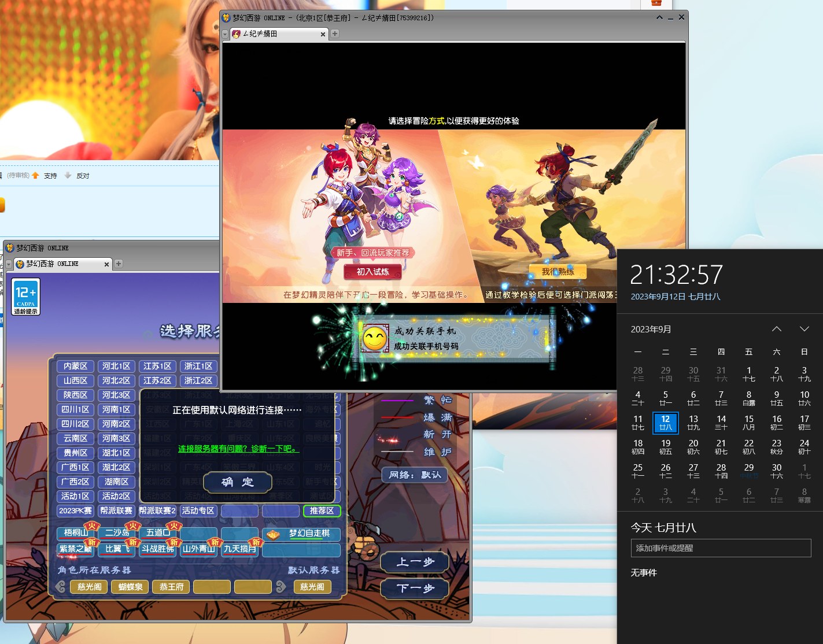Select the 内蒙区 server region

tap(76, 367)
